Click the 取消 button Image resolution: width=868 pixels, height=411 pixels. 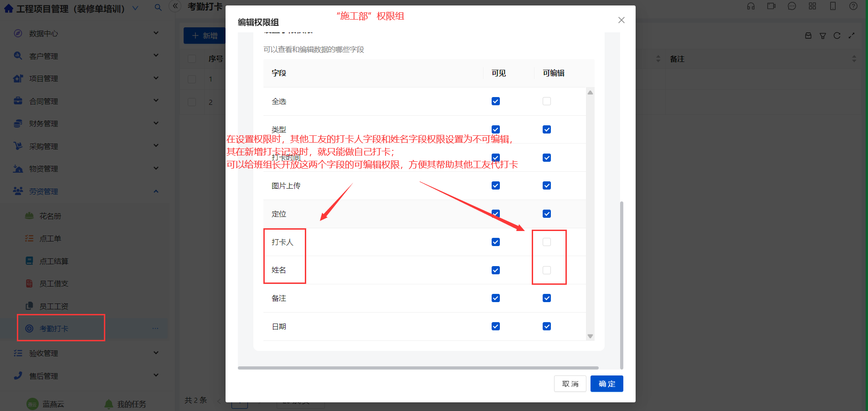coord(570,384)
